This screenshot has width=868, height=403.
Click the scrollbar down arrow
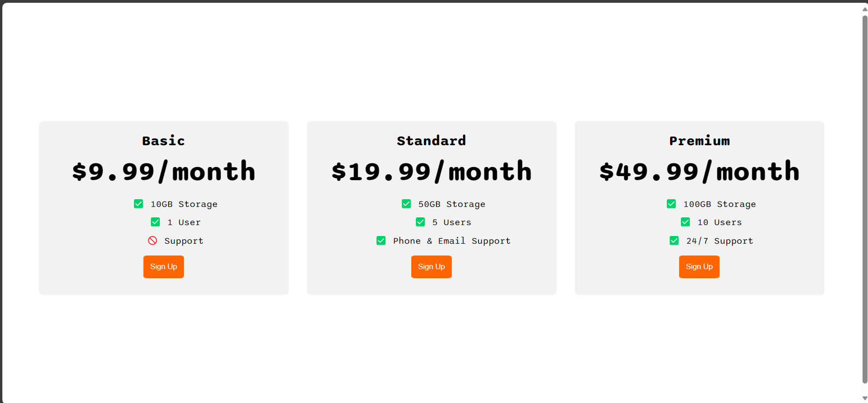coord(865,398)
